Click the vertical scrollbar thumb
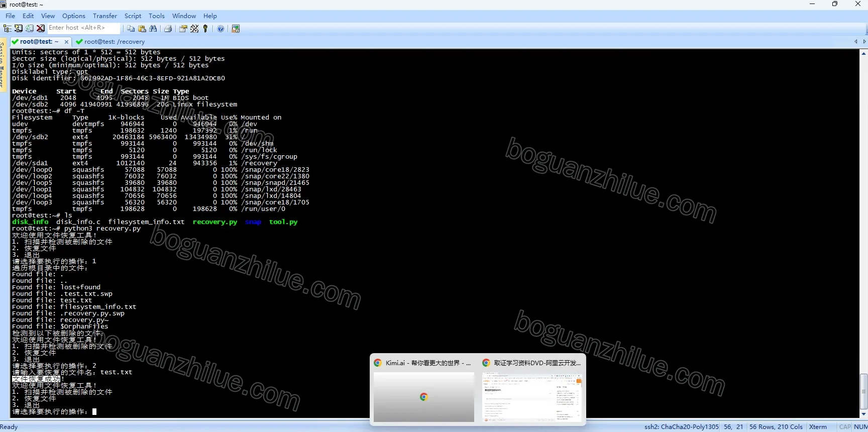The width and height of the screenshot is (868, 432). [x=863, y=391]
